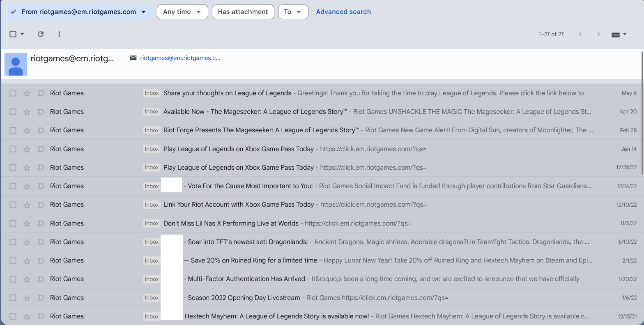Click the riotgames@em.riotgames.c... email address link
This screenshot has height=325, width=644.
pyautogui.click(x=180, y=58)
